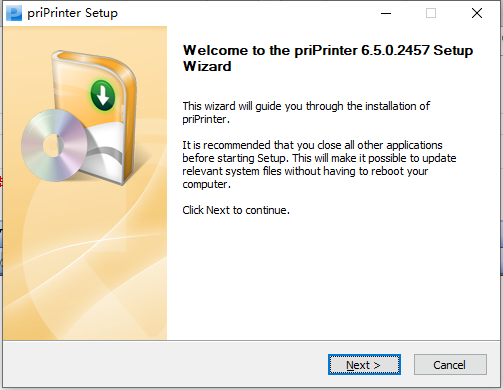Click the 'This wizard will guide you' paragraph

[x=306, y=112]
